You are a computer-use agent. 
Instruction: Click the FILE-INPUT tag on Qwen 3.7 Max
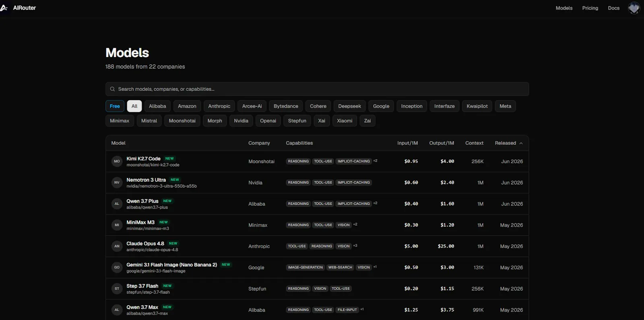347,310
